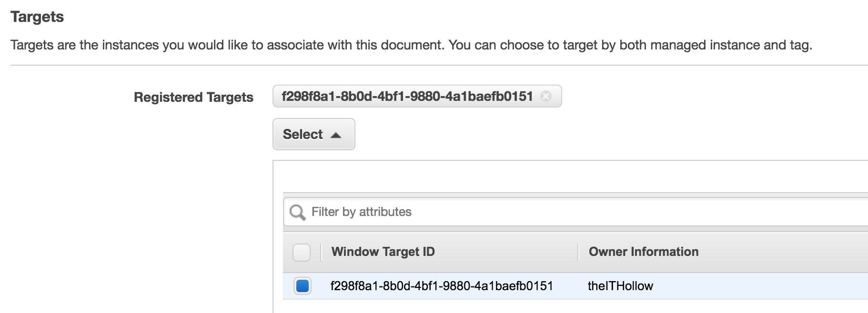Viewport: 868px width, 313px height.
Task: Click empty header space right of Owner Information
Action: tap(786, 252)
